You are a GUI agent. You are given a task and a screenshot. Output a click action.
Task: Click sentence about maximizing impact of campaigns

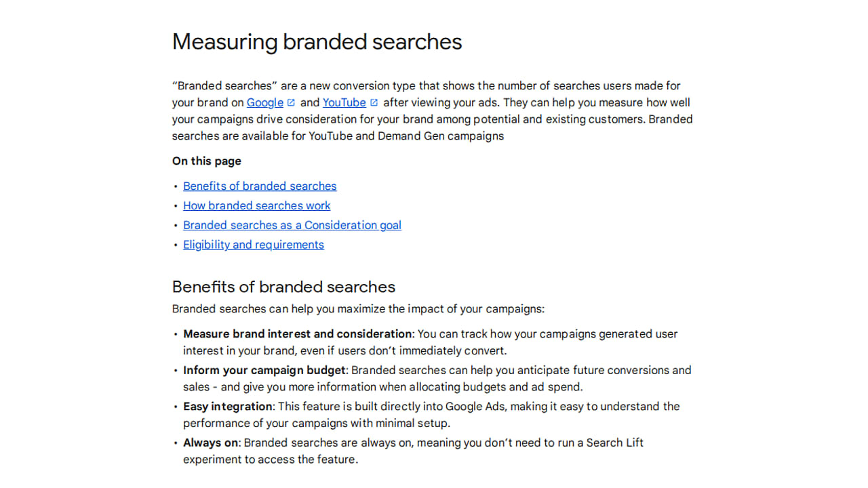click(358, 309)
